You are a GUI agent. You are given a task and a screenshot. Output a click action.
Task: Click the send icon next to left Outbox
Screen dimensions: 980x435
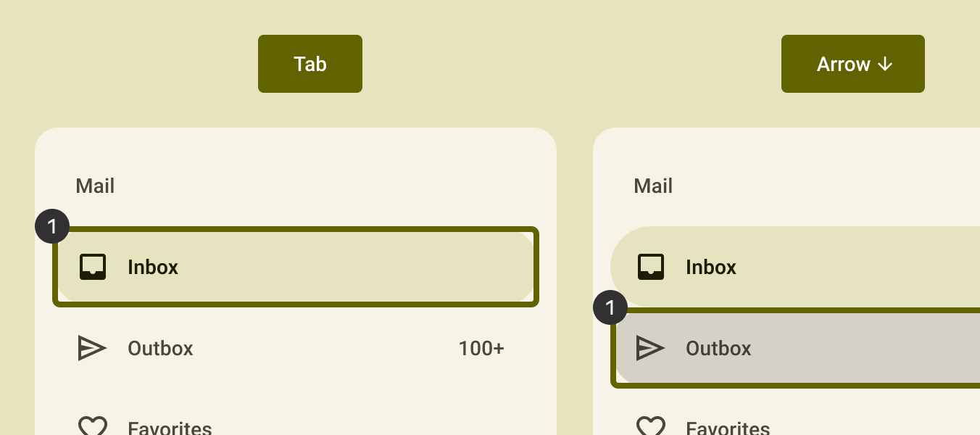[x=92, y=348]
